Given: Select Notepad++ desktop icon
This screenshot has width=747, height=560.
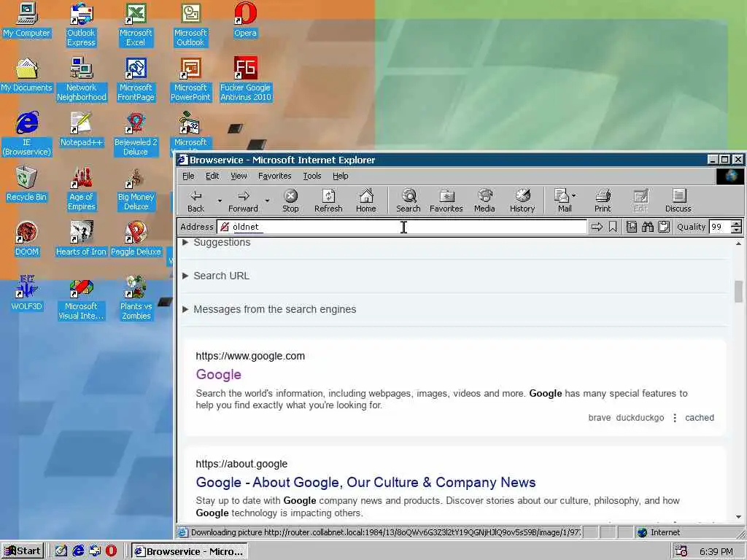Looking at the screenshot, I should pyautogui.click(x=81, y=130).
